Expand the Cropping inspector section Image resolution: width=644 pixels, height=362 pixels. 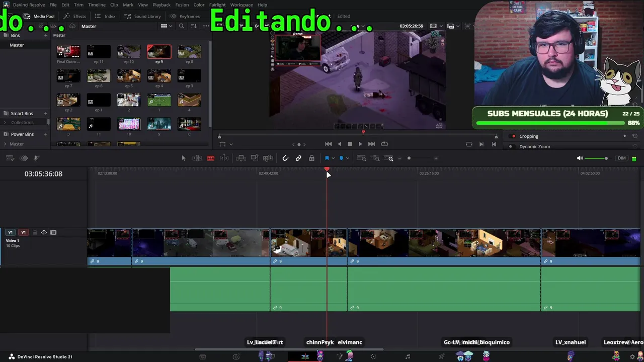529,136
